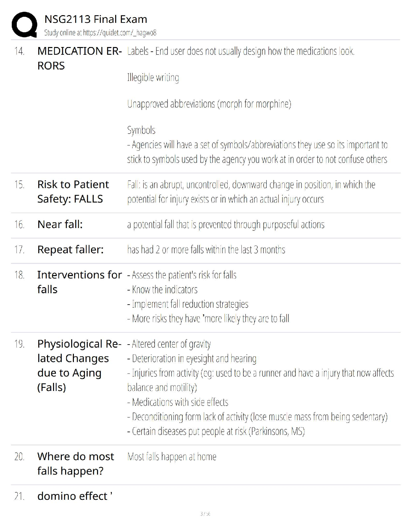411x532 pixels.
Task: Select the Interventions for falls heading
Action: [x=79, y=282]
